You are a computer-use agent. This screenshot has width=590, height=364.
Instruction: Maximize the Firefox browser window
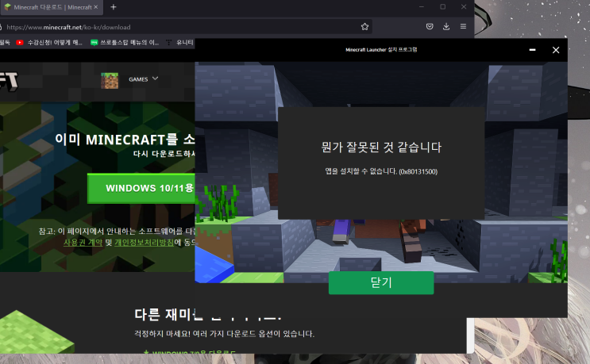[443, 7]
